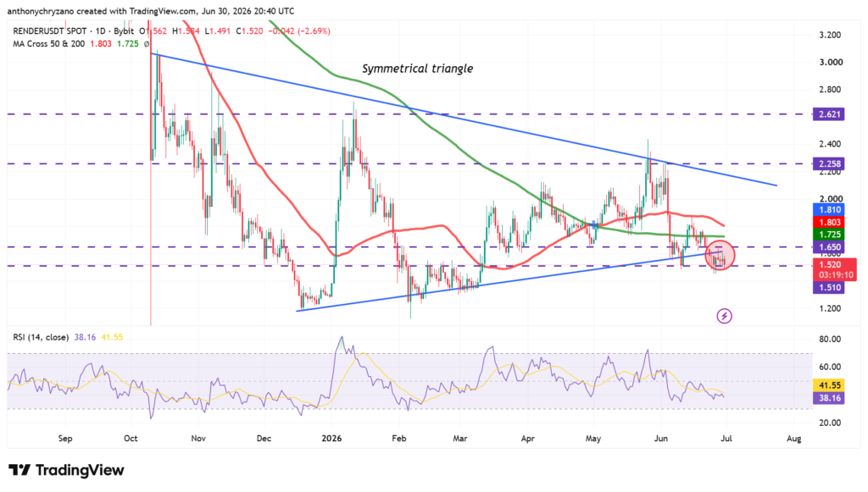
Task: Click the 38.16 purple RSI axis label
Action: pos(829,398)
